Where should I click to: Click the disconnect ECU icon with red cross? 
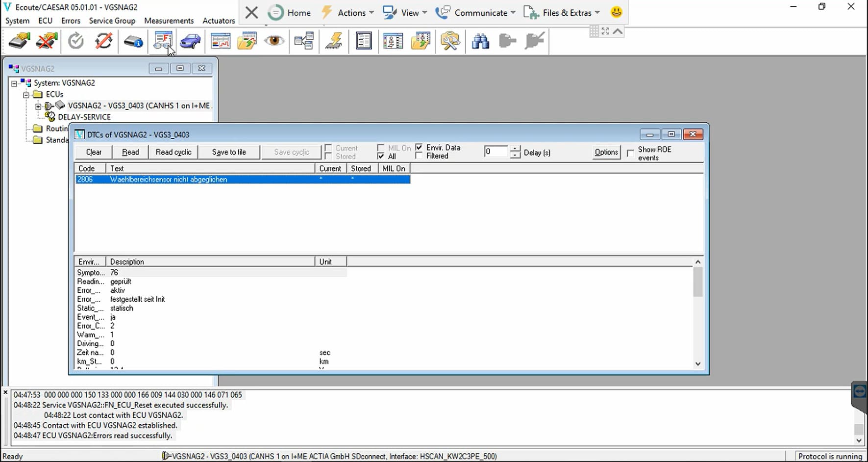[x=47, y=41]
